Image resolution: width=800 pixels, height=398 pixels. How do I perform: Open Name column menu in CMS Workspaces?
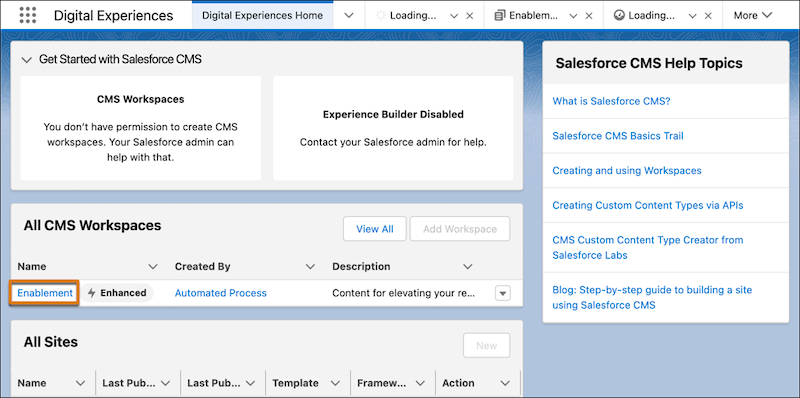coord(153,266)
